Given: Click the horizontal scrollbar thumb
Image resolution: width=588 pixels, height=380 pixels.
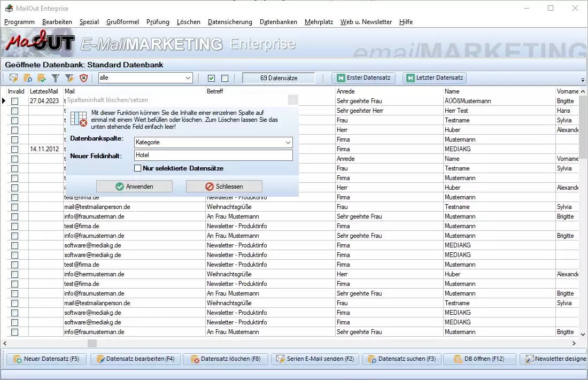Looking at the screenshot, I should click(x=92, y=344).
